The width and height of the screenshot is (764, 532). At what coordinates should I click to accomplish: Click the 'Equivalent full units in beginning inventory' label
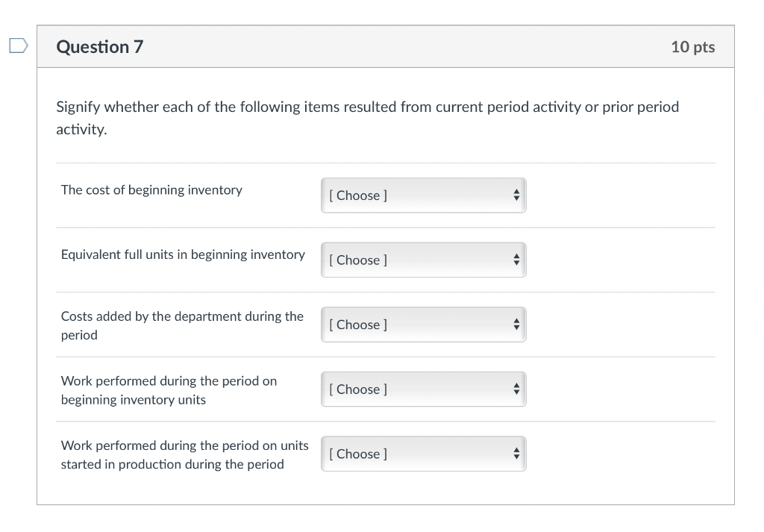point(183,254)
